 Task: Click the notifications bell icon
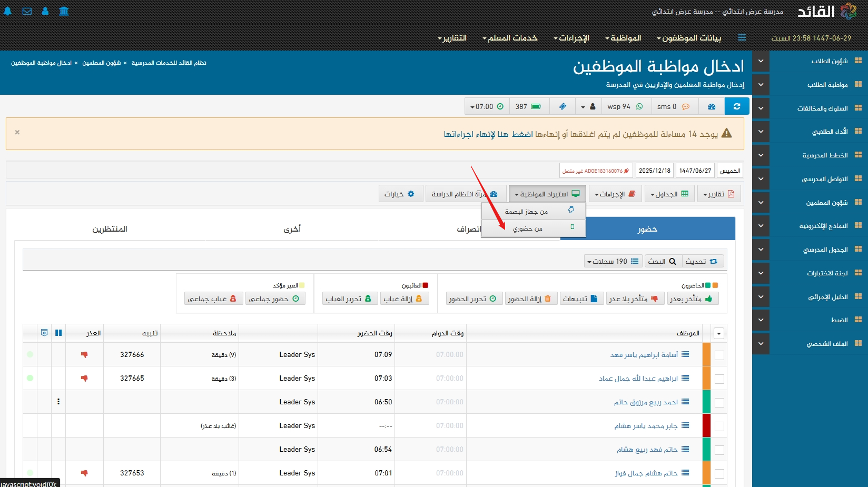(x=8, y=11)
